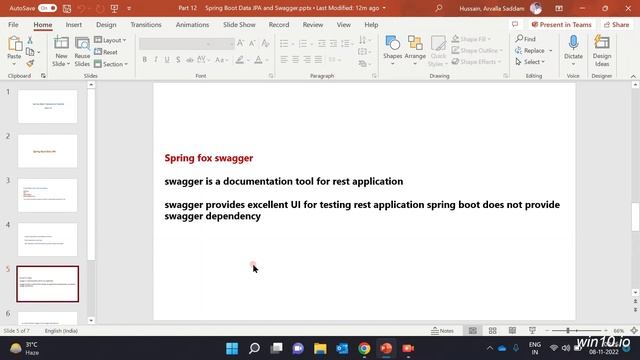640x360 pixels.
Task: Open the Review tab
Action: [313, 25]
